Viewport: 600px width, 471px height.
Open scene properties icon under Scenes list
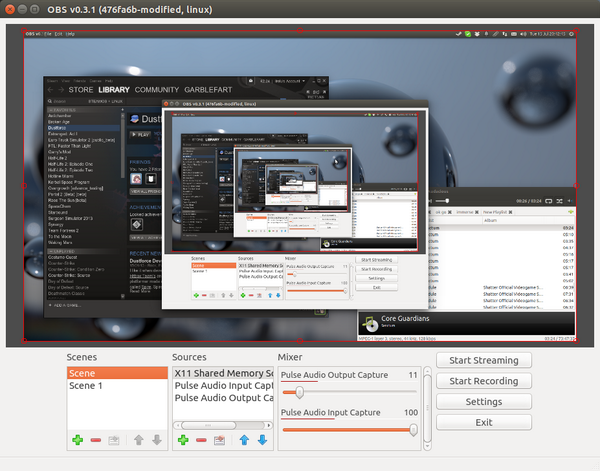pyautogui.click(x=114, y=440)
